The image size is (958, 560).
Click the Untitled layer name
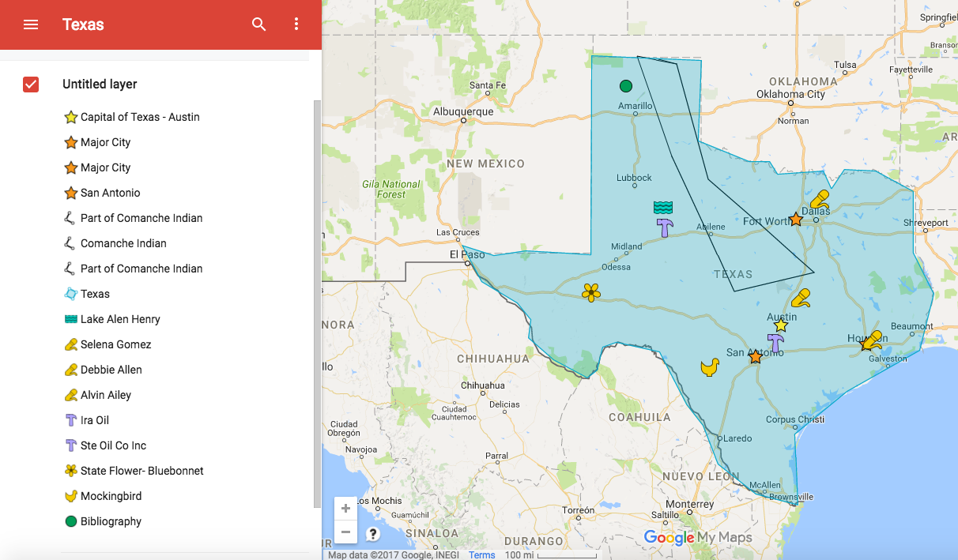100,85
